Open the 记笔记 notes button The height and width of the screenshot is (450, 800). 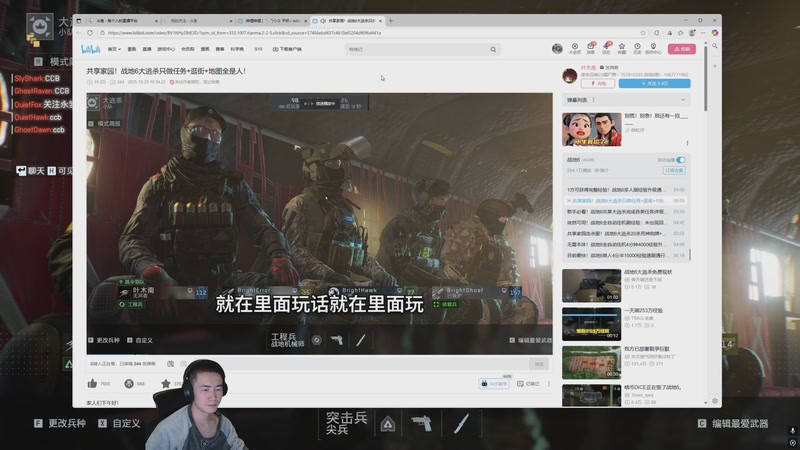tap(528, 384)
